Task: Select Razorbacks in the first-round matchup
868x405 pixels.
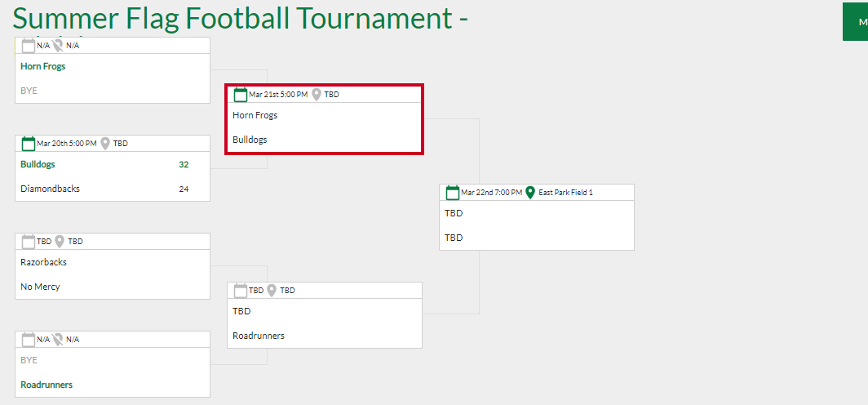Action: click(x=44, y=262)
